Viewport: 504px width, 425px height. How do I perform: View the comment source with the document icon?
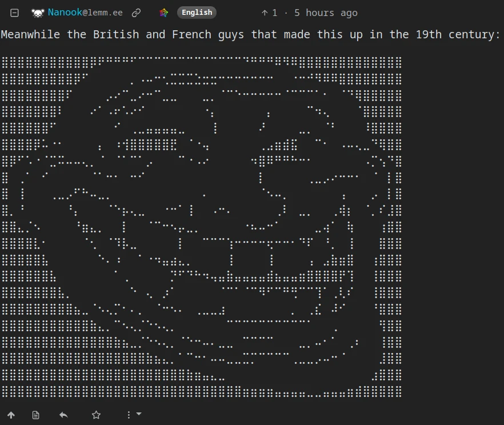35,415
